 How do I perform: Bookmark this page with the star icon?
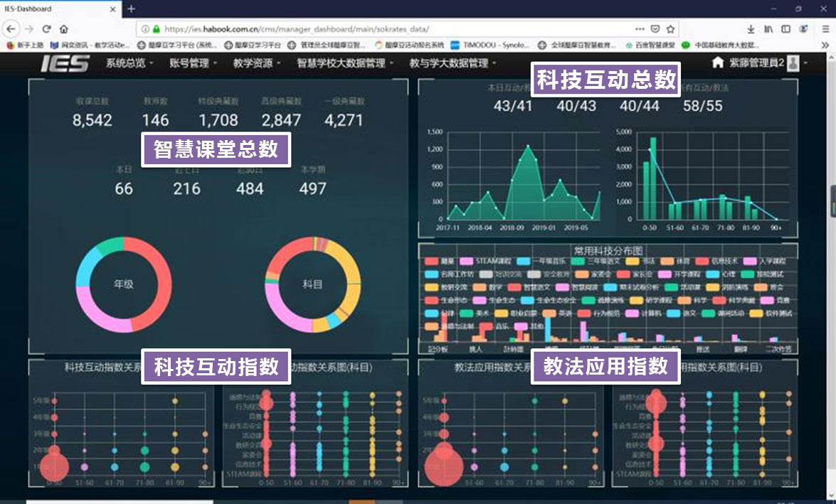coord(670,29)
